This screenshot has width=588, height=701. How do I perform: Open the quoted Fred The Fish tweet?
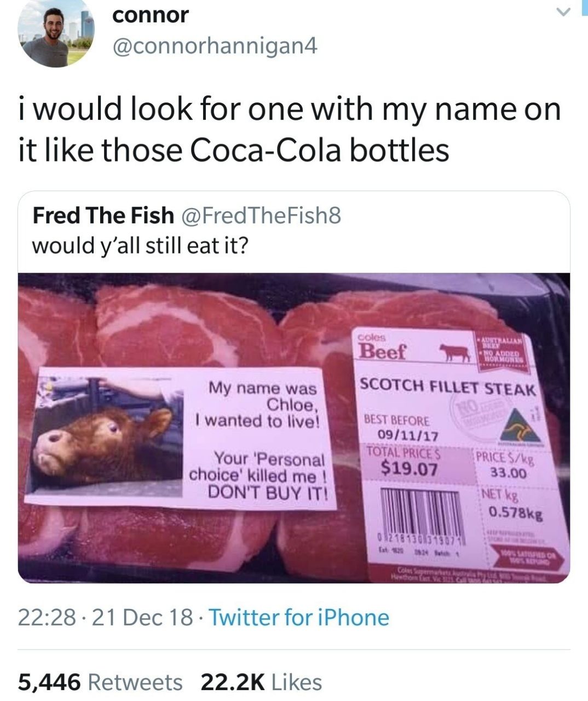click(x=294, y=387)
